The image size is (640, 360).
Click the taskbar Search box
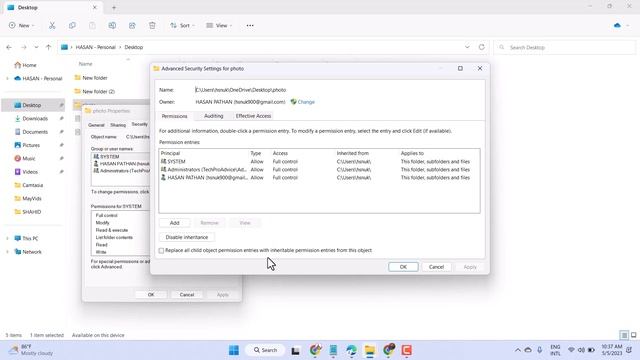click(x=265, y=350)
